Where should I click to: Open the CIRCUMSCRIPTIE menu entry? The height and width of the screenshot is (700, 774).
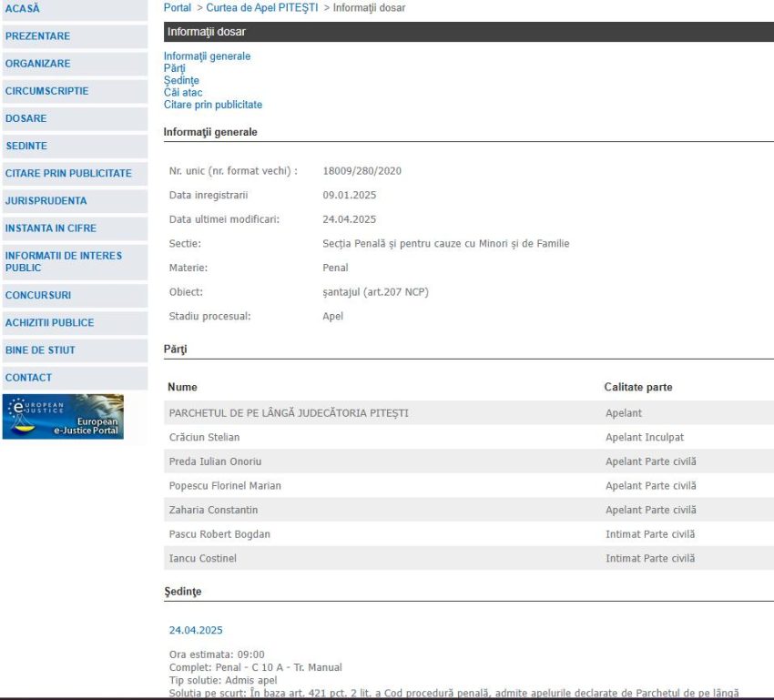point(46,91)
